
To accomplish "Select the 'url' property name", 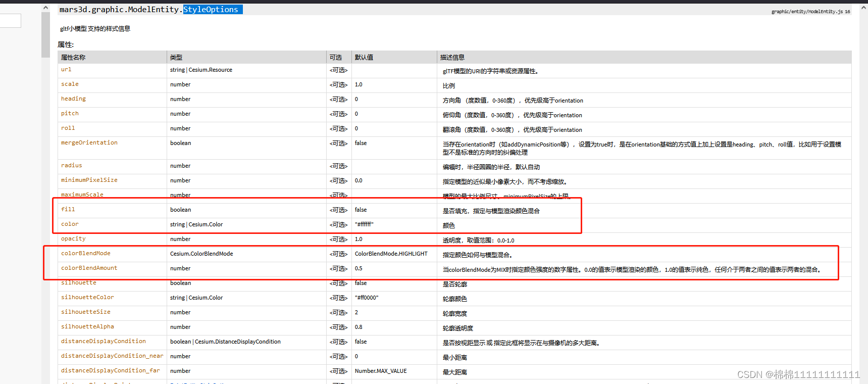I will pos(66,70).
